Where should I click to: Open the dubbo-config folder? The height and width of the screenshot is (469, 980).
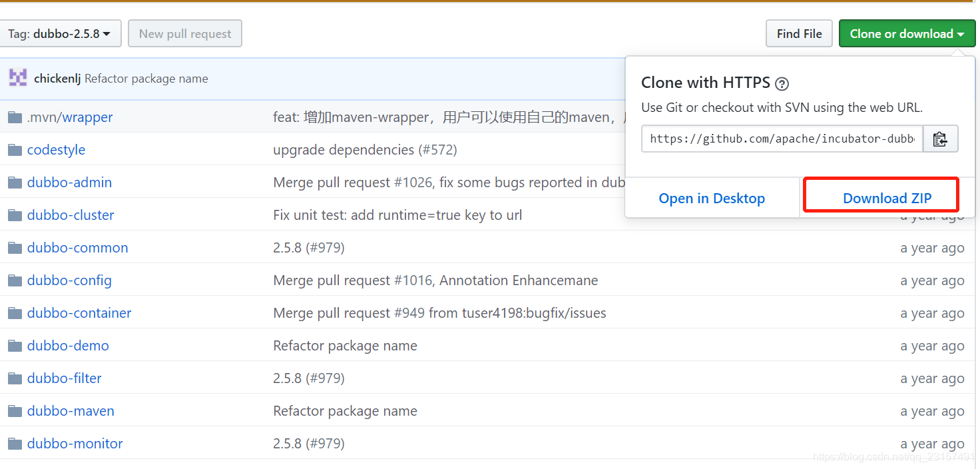69,280
